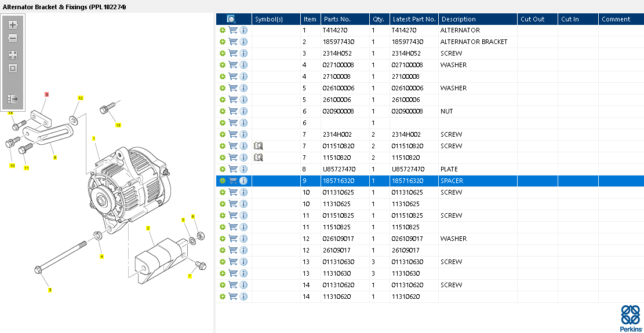Select callout 3 near the long bolt
This screenshot has height=333, width=644.
pyautogui.click(x=50, y=290)
